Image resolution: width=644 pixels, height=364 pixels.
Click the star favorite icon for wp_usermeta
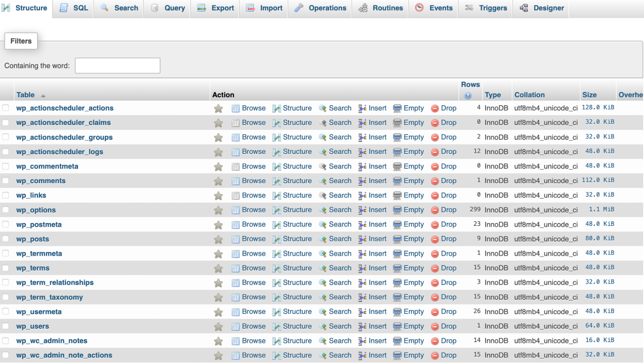click(218, 312)
